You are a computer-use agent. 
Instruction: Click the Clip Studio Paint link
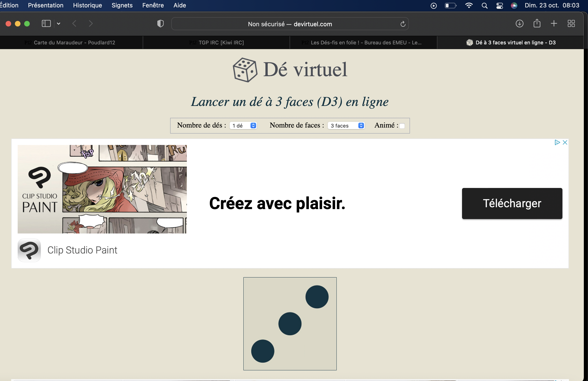coord(82,250)
